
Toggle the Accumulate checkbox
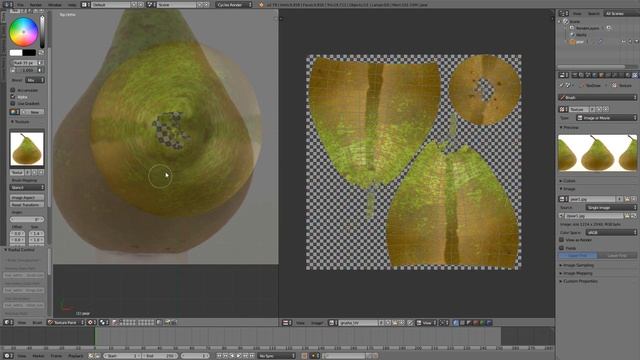tap(13, 90)
